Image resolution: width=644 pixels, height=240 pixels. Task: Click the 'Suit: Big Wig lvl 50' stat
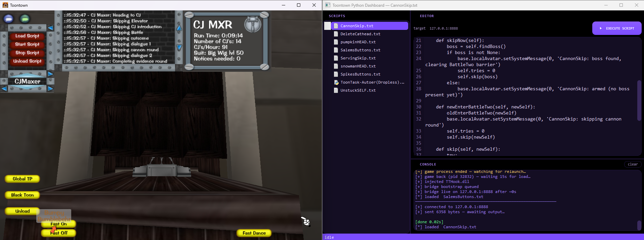click(x=219, y=53)
